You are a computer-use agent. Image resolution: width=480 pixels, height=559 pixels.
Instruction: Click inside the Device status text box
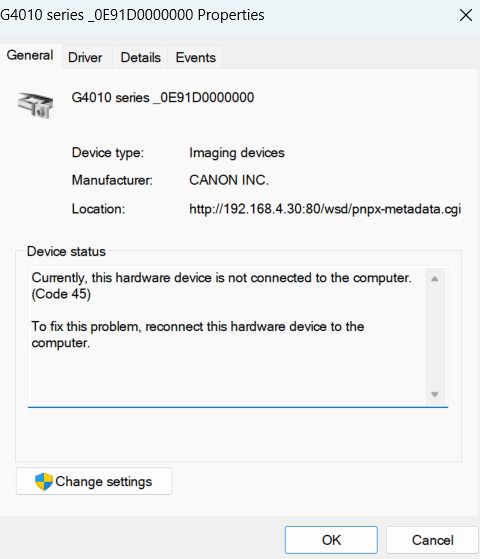(x=227, y=337)
